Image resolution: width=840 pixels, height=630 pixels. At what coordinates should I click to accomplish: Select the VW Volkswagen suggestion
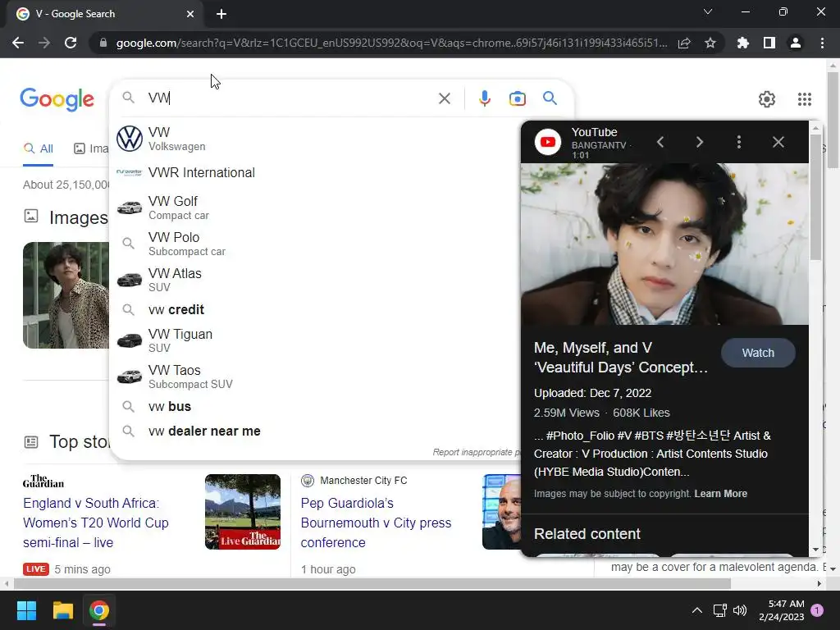pos(316,139)
